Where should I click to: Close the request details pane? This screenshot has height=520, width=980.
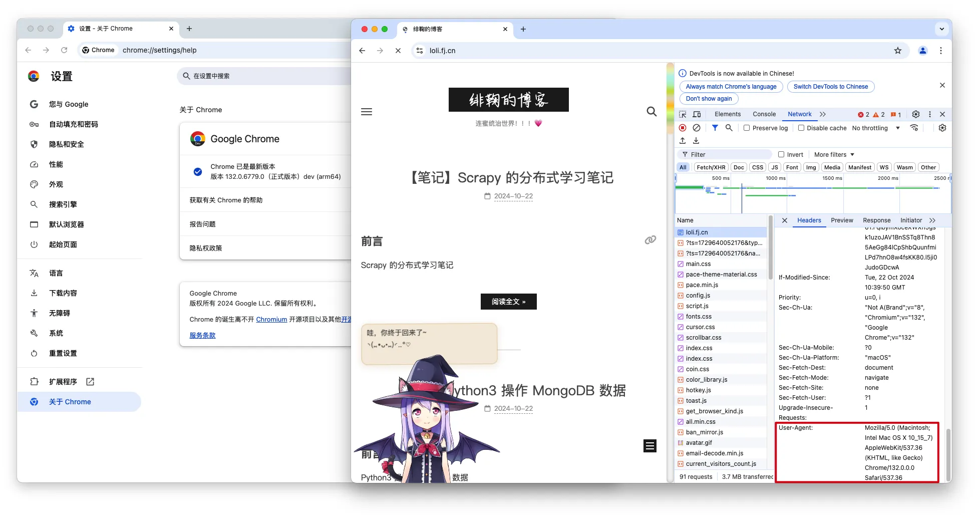tap(785, 220)
